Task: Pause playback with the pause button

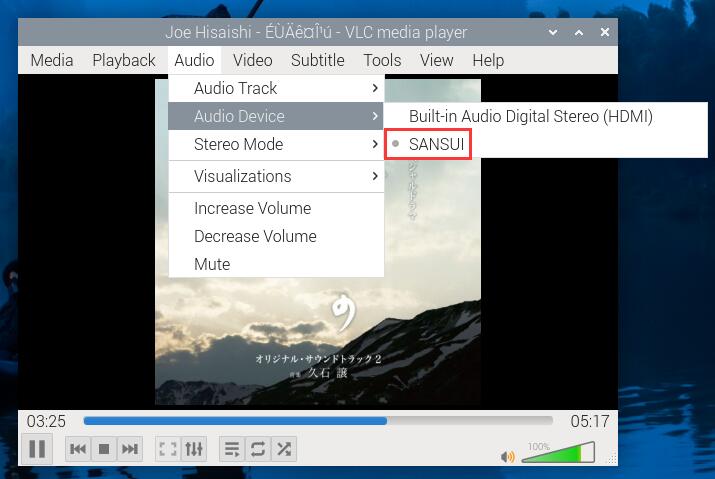Action: (37, 449)
